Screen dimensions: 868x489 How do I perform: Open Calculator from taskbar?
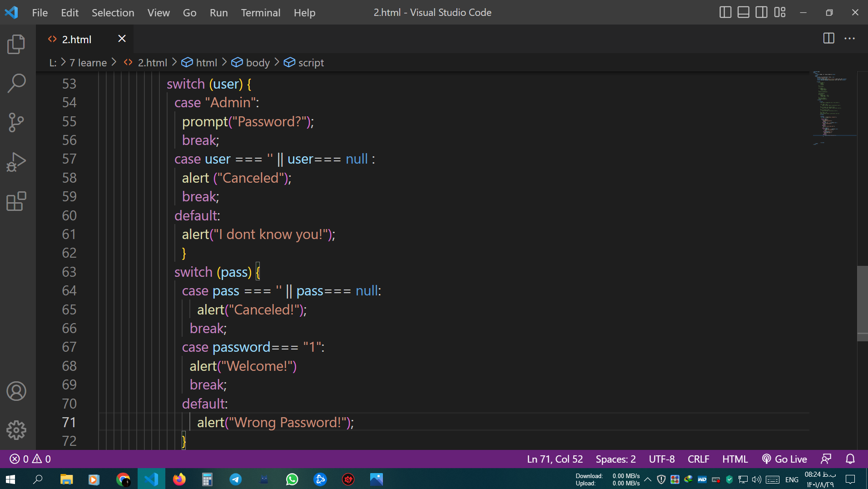pos(207,479)
